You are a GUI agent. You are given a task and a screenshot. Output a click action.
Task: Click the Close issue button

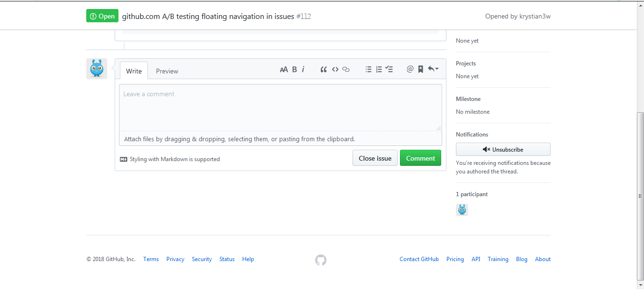point(375,158)
